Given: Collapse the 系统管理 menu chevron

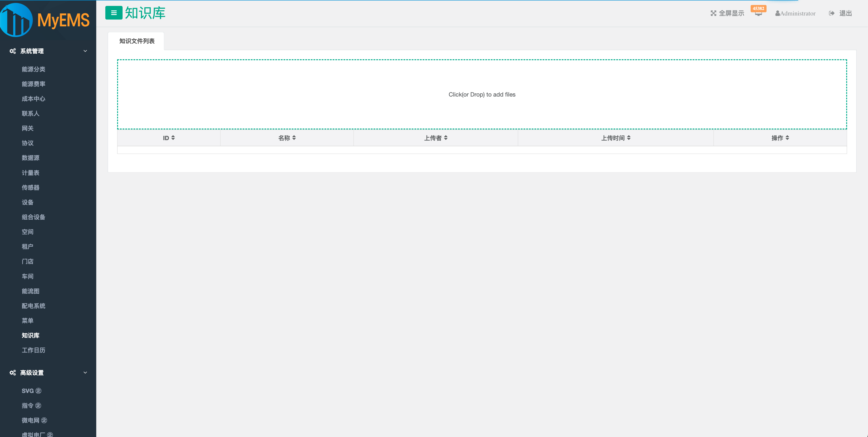Looking at the screenshot, I should click(85, 51).
